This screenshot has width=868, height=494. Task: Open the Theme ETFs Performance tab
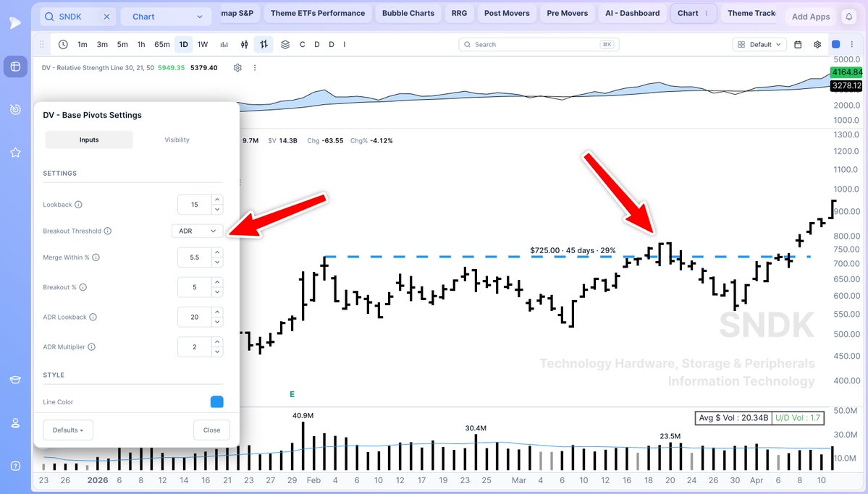coord(318,13)
